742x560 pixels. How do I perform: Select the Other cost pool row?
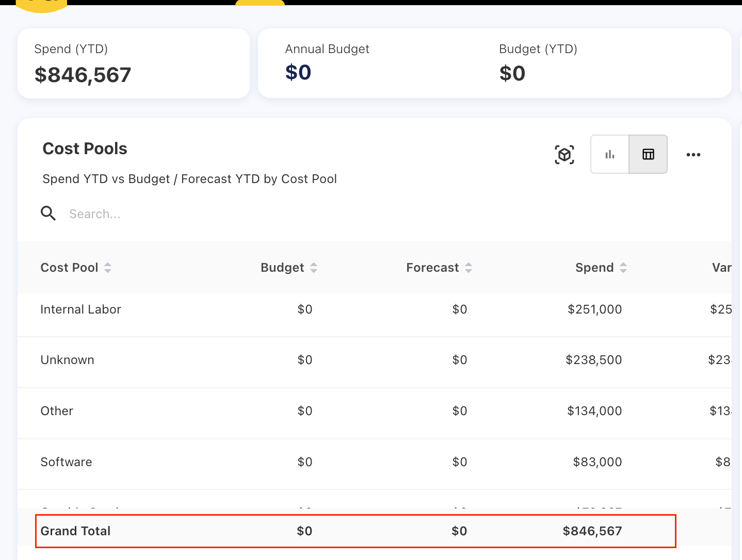click(57, 411)
